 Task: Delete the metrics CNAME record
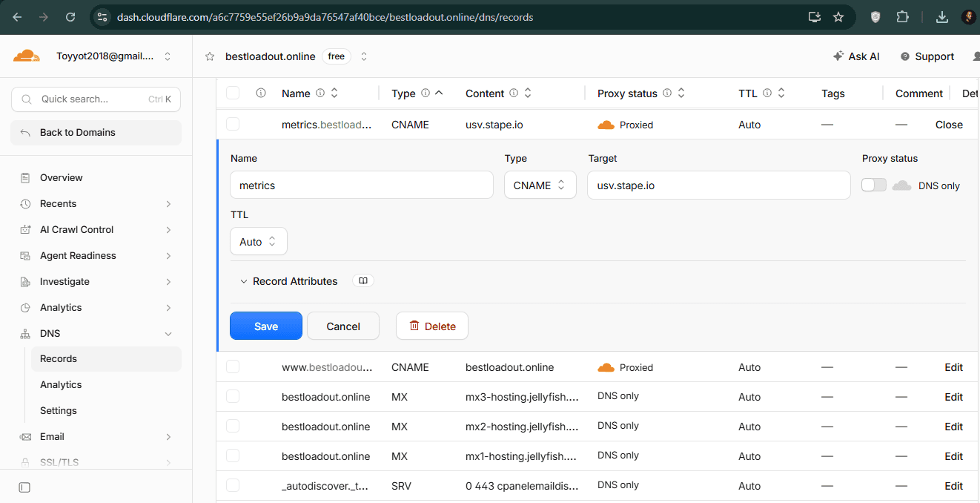[x=432, y=326]
